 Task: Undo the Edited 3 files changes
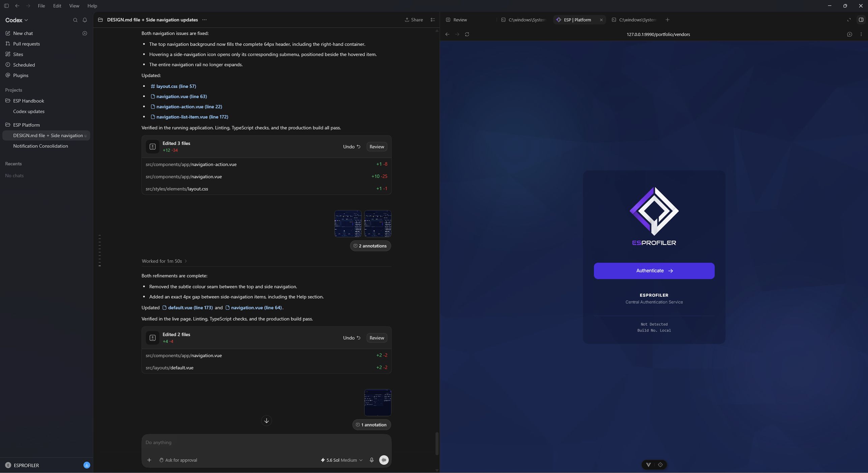tap(352, 147)
